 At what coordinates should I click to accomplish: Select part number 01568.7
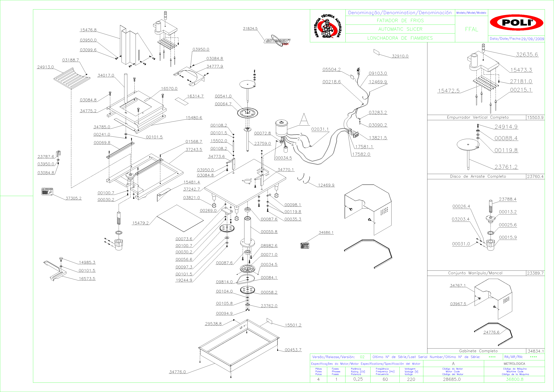pyautogui.click(x=194, y=142)
